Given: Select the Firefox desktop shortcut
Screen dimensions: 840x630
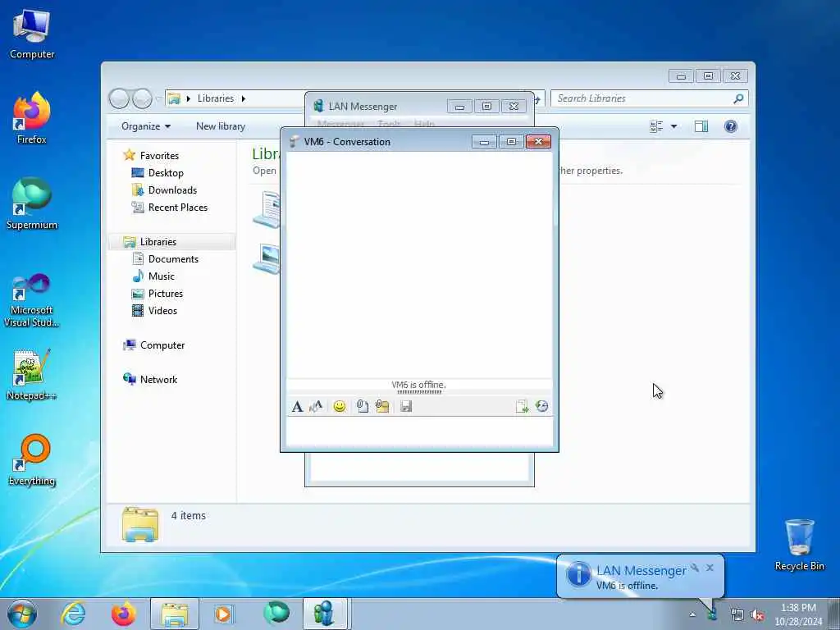Looking at the screenshot, I should coord(32,118).
